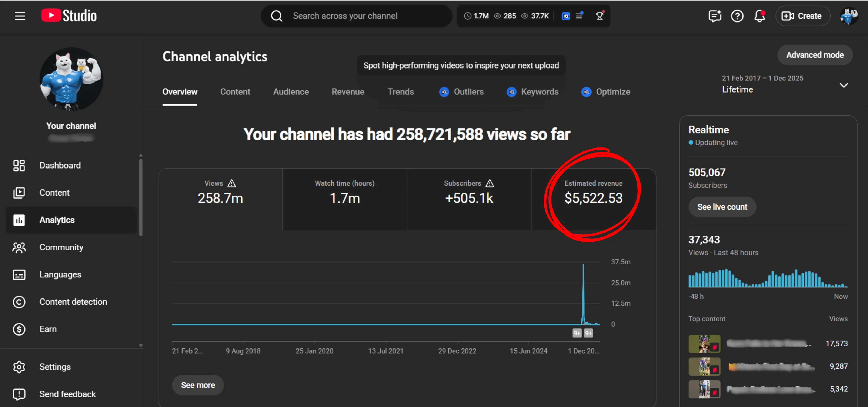Go to Earn in the sidebar
868x407 pixels.
click(48, 329)
